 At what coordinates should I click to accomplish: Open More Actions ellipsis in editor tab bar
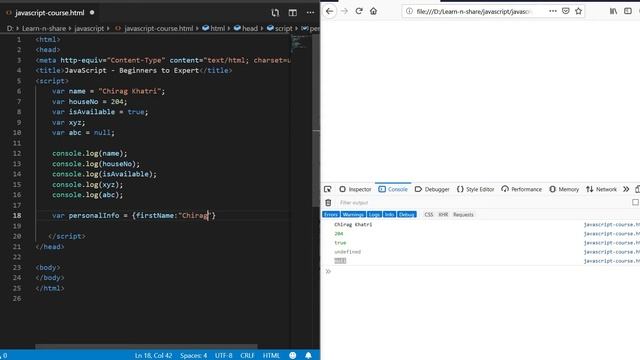(x=310, y=13)
